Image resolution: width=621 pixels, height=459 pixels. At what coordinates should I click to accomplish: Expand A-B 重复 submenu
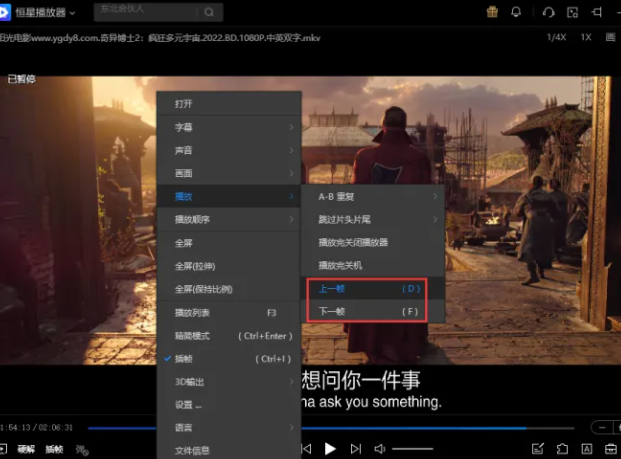click(373, 196)
